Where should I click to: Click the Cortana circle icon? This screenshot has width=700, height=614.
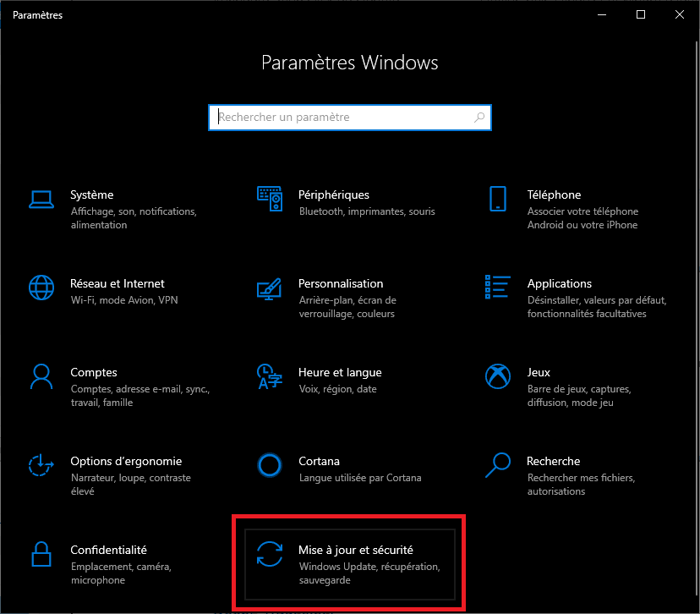pyautogui.click(x=269, y=466)
